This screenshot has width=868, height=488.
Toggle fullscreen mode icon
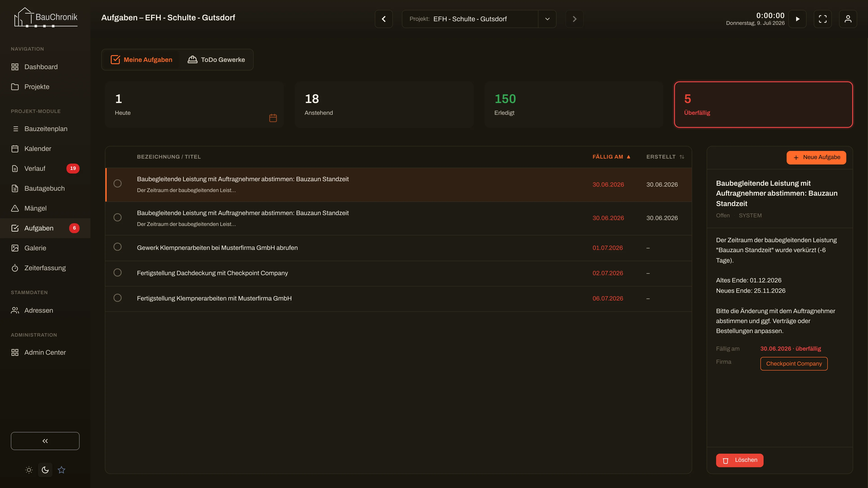point(823,19)
